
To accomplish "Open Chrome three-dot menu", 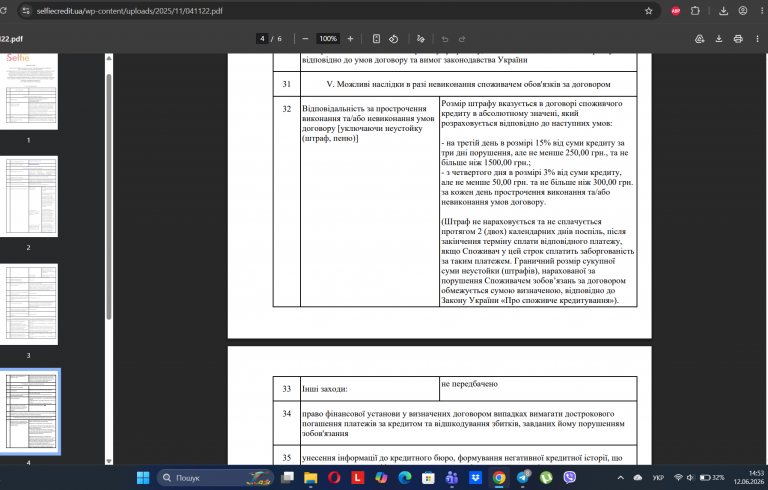I will (x=762, y=11).
